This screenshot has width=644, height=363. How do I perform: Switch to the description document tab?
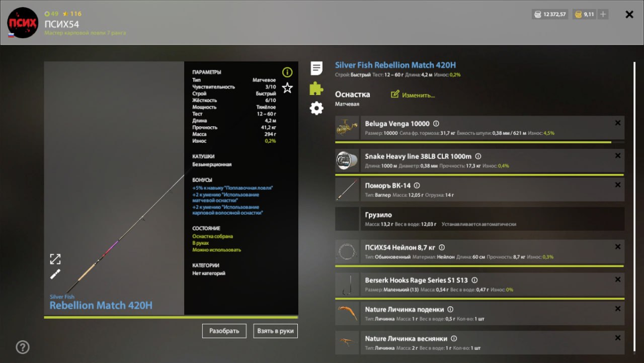(316, 68)
